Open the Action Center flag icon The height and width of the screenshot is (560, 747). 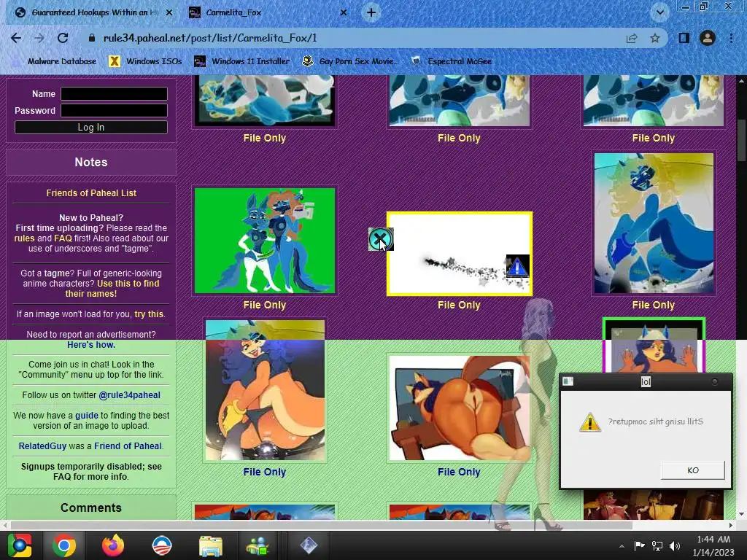click(639, 545)
